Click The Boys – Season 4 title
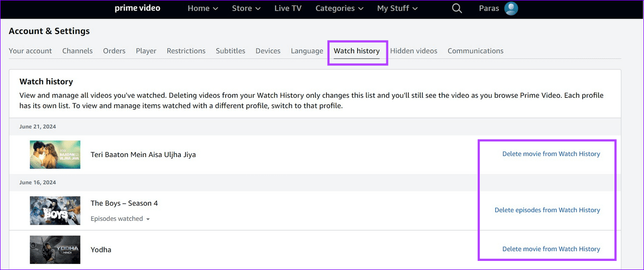644x270 pixels. [124, 203]
